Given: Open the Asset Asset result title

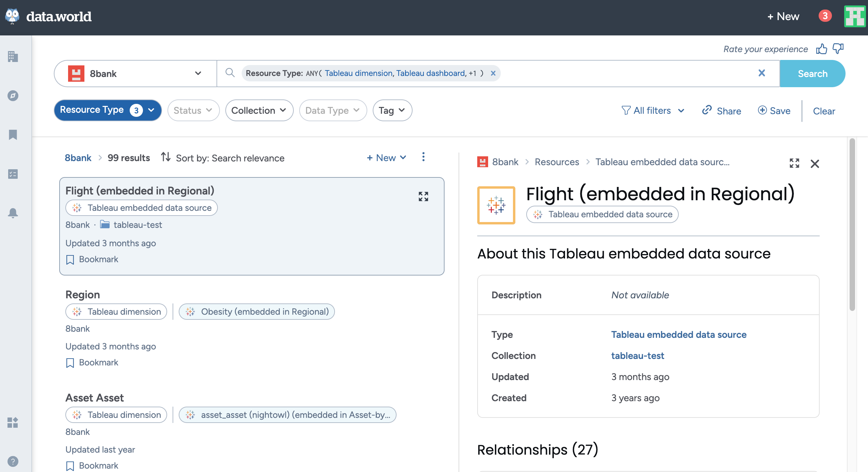Looking at the screenshot, I should click(95, 398).
